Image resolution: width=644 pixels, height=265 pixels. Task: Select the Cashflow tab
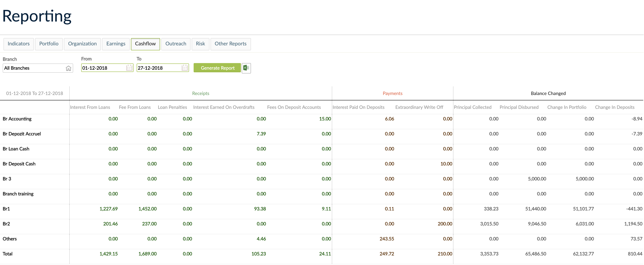pyautogui.click(x=145, y=44)
